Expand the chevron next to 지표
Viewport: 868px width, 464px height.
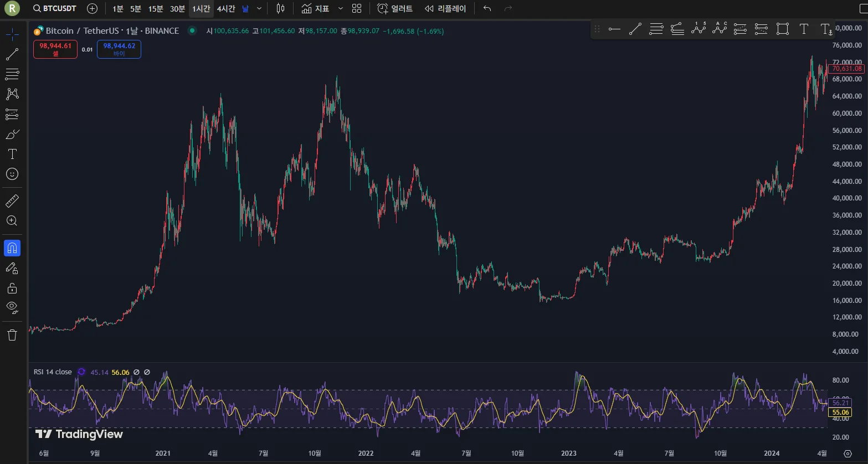coord(340,8)
